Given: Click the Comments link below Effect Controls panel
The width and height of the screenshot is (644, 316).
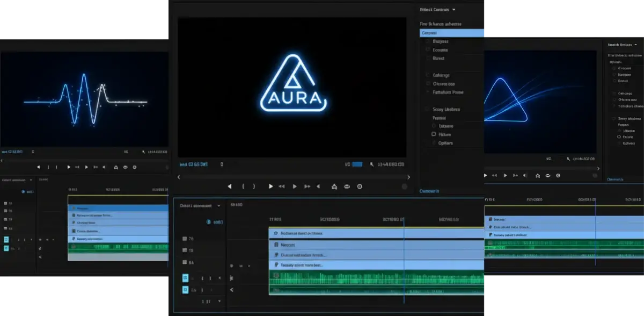Looking at the screenshot, I should (429, 191).
